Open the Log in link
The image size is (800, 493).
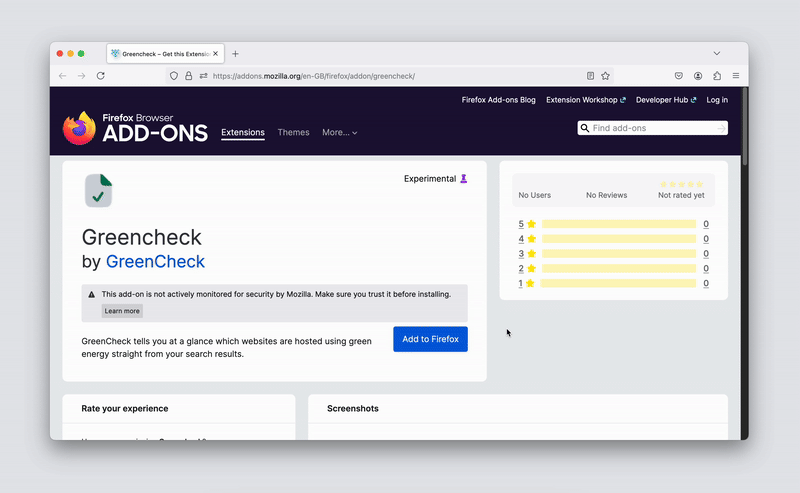(717, 100)
